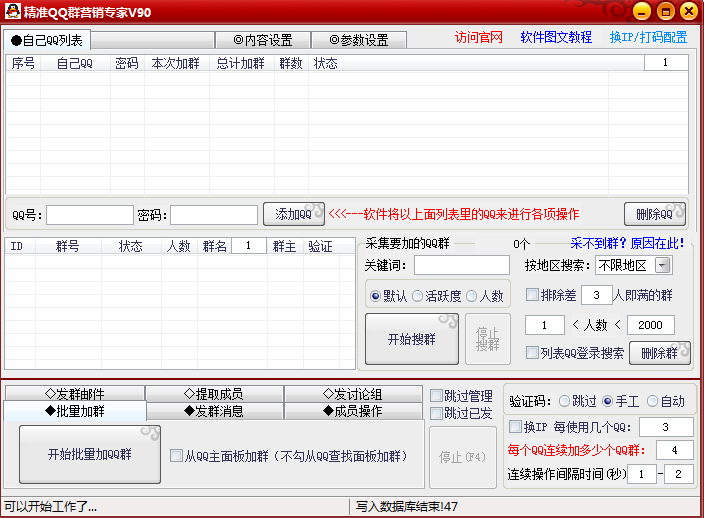The image size is (704, 518).
Task: Click the 删除群 button
Action: click(659, 353)
